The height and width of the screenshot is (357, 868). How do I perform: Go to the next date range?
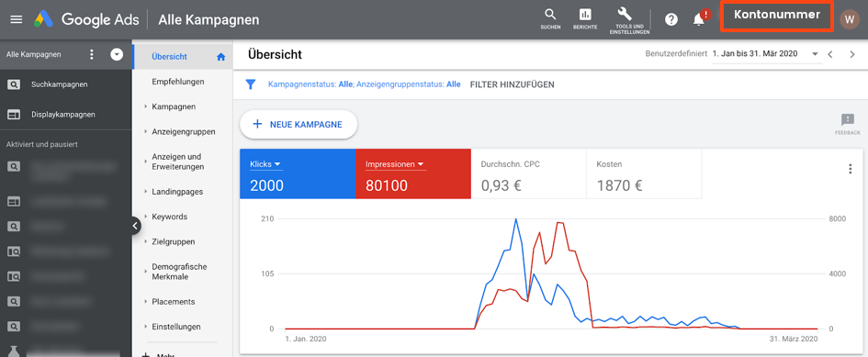[x=852, y=54]
